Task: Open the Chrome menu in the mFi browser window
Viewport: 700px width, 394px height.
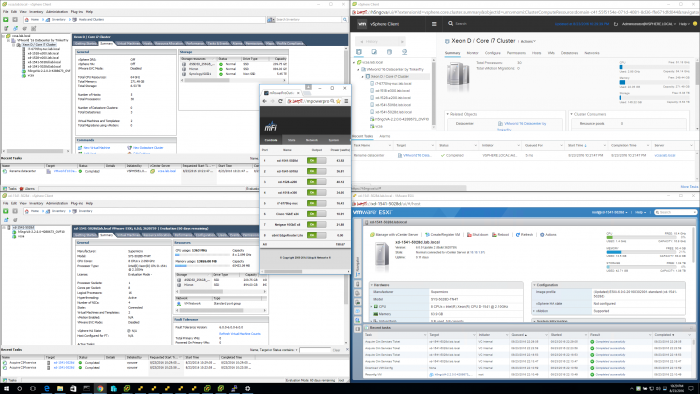Action: pos(346,101)
